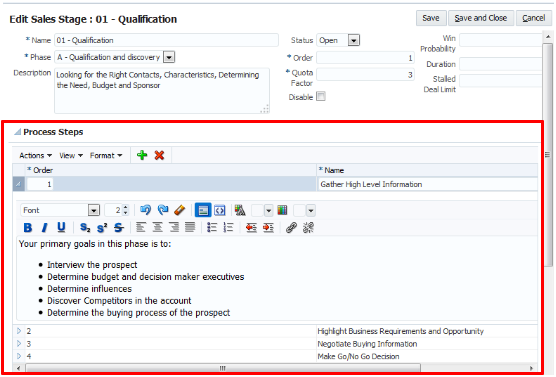Image resolution: width=556 pixels, height=377 pixels.
Task: Open the View menu
Action: (71, 155)
